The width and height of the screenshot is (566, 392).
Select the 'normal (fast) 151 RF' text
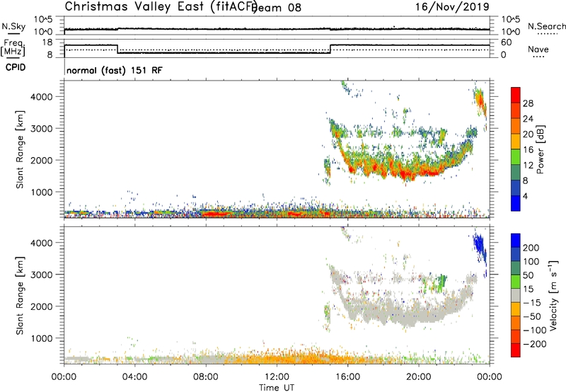click(115, 70)
